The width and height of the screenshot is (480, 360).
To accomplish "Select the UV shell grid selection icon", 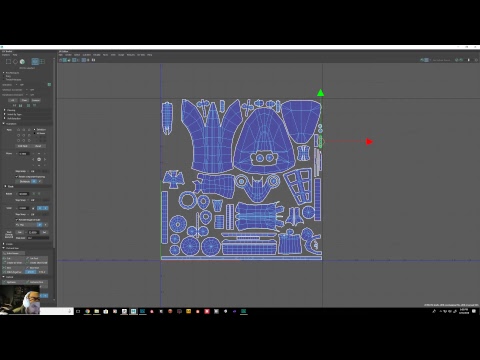I will click(42, 61).
